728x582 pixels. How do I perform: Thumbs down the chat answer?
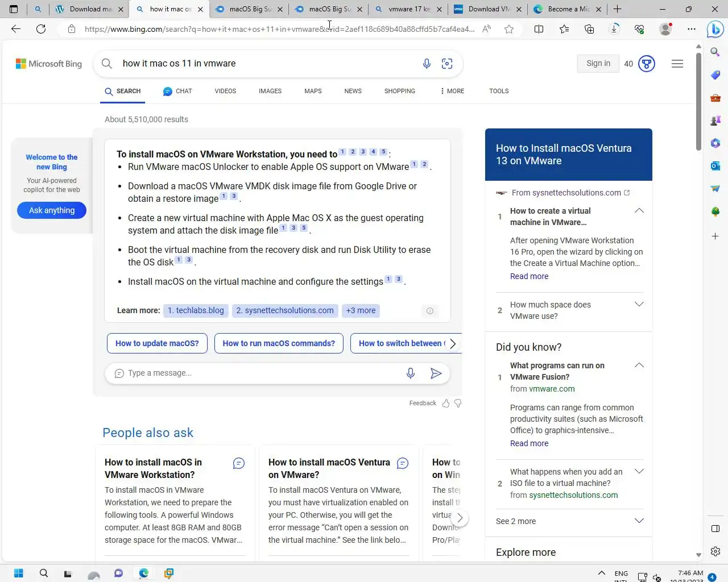coord(458,403)
